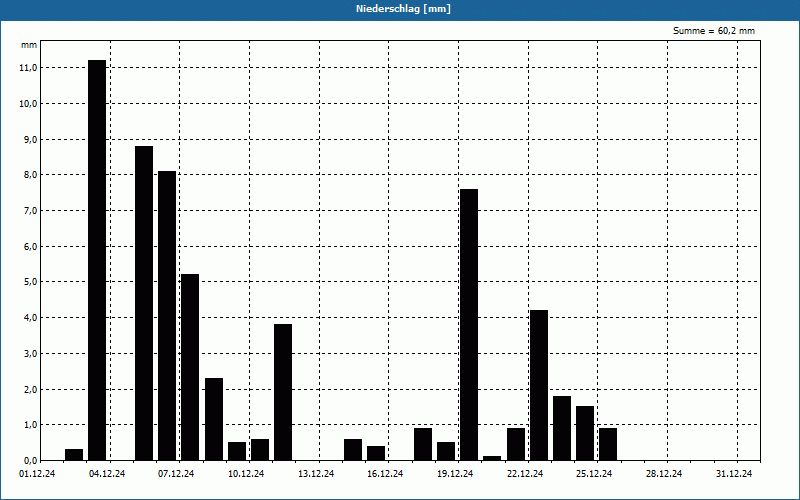Click the tiny 0,1 mm bar on 20.12.24
The height and width of the screenshot is (500, 800).
click(x=492, y=458)
